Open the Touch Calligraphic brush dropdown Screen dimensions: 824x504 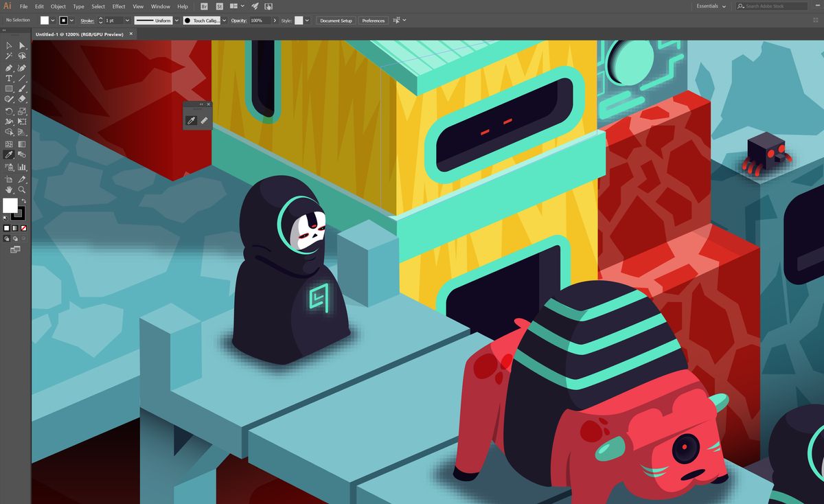225,21
